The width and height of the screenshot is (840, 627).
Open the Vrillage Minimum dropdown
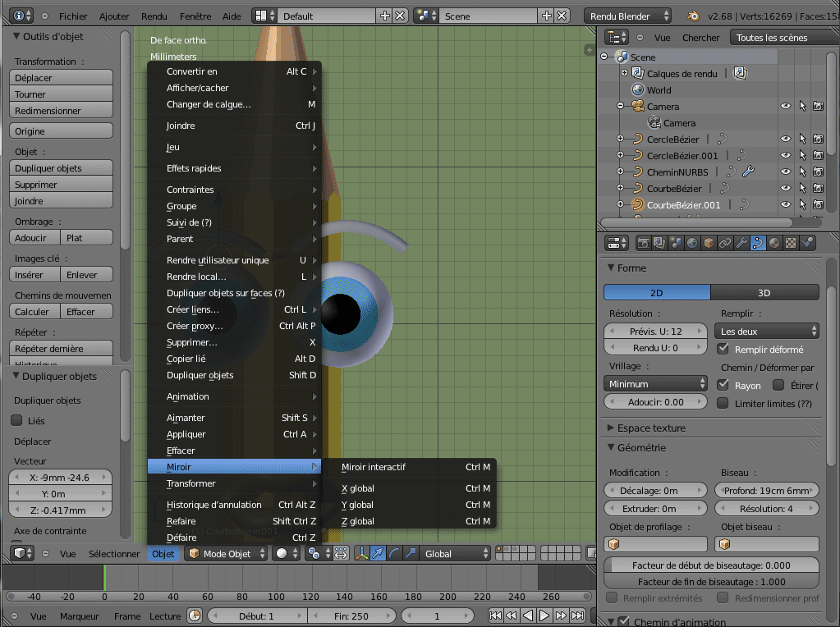click(x=656, y=383)
